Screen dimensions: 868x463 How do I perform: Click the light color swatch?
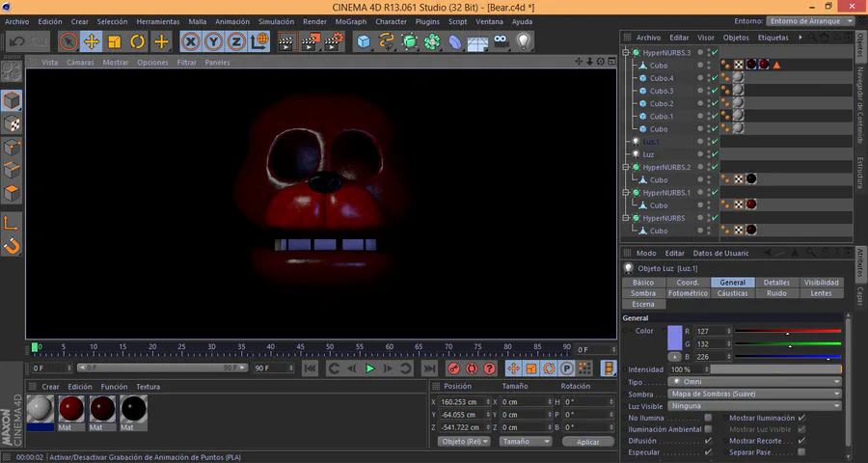(x=673, y=338)
